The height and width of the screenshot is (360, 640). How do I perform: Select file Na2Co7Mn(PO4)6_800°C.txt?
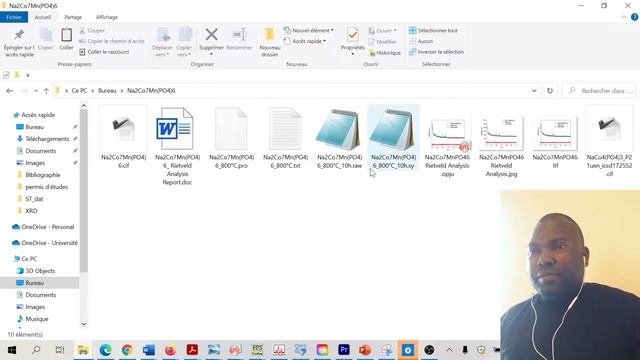[x=285, y=138]
